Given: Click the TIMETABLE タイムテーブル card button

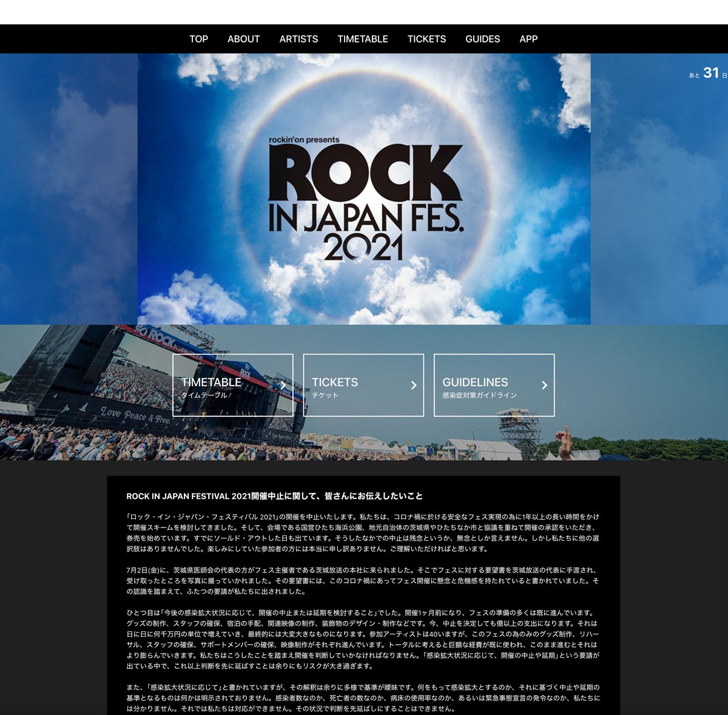Looking at the screenshot, I should (233, 385).
